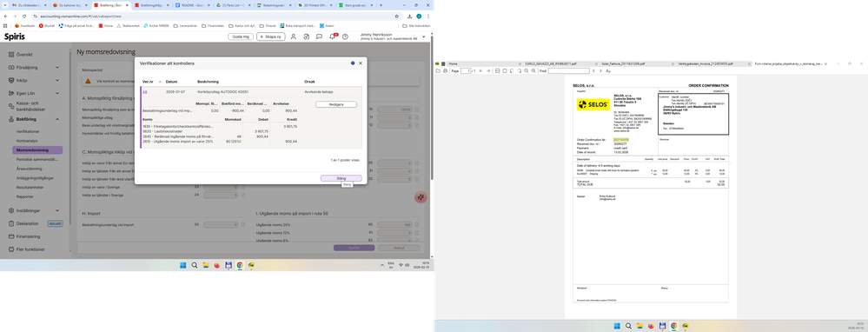Viewport: 868px width, 332px height.
Task: Open Årsavstämning in the sidebar
Action: [x=29, y=169]
